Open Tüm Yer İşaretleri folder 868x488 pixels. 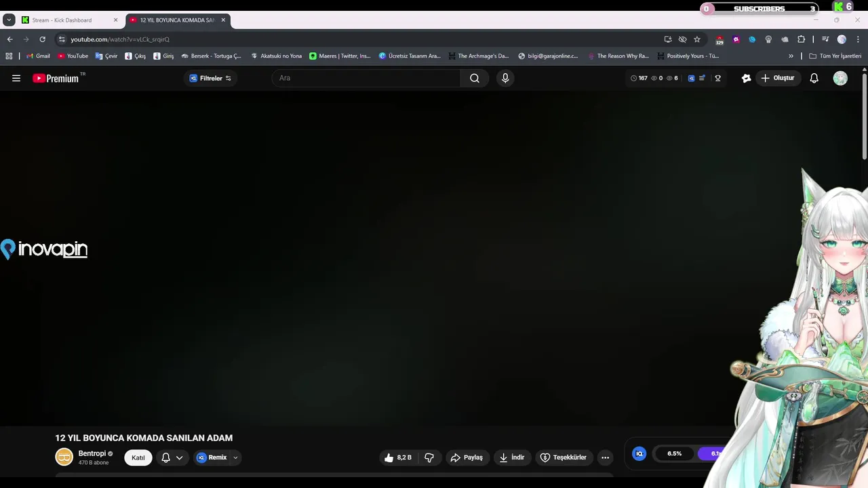click(835, 56)
